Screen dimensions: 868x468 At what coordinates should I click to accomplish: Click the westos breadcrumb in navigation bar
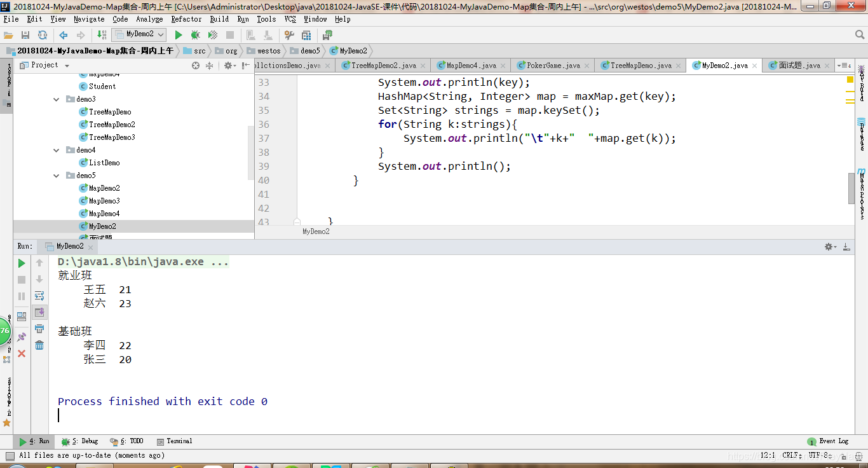click(263, 51)
